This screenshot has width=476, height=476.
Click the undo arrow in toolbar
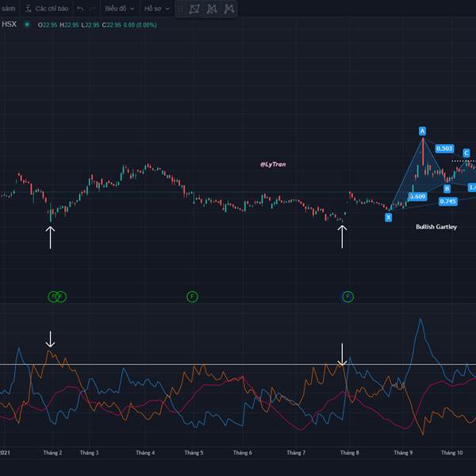pos(80,9)
